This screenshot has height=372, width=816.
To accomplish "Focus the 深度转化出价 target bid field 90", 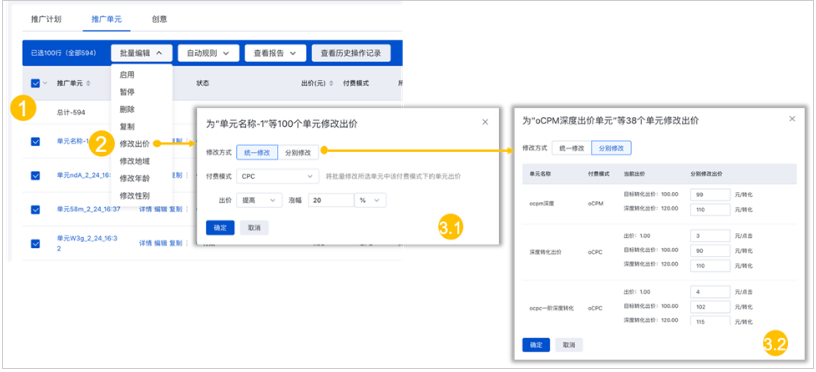I will 710,251.
